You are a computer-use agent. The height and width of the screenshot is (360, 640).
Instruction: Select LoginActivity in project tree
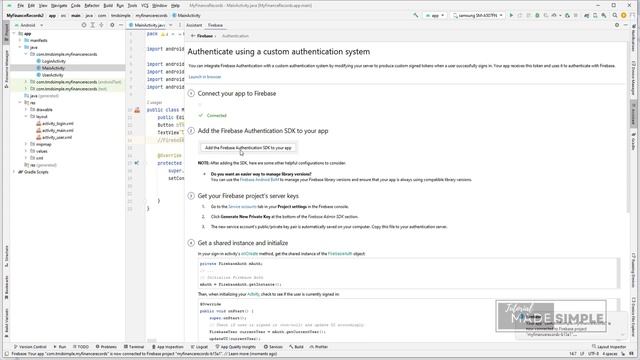(53, 61)
